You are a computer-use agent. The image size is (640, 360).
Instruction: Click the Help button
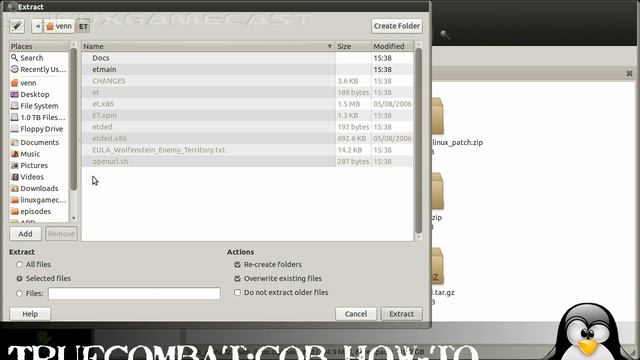click(x=30, y=314)
